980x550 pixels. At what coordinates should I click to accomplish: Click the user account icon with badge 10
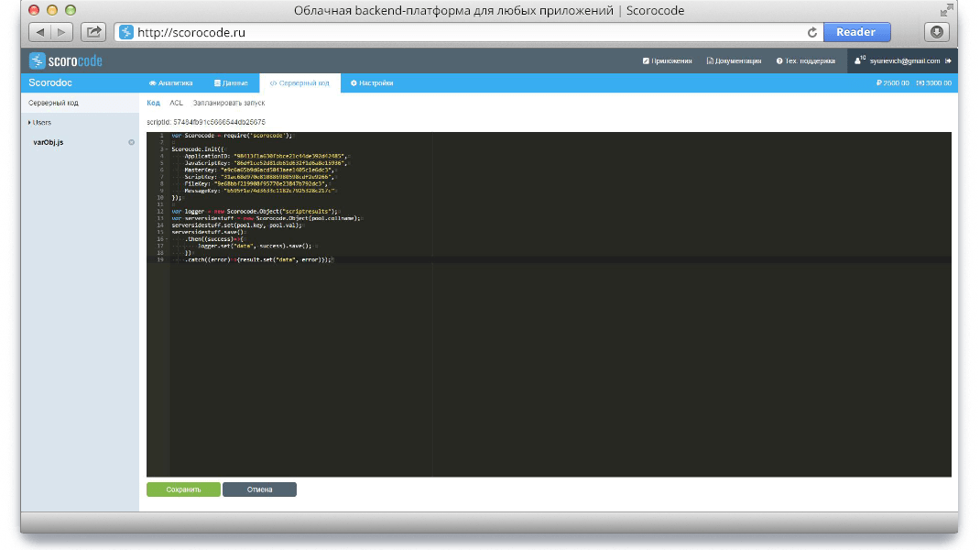(x=858, y=60)
